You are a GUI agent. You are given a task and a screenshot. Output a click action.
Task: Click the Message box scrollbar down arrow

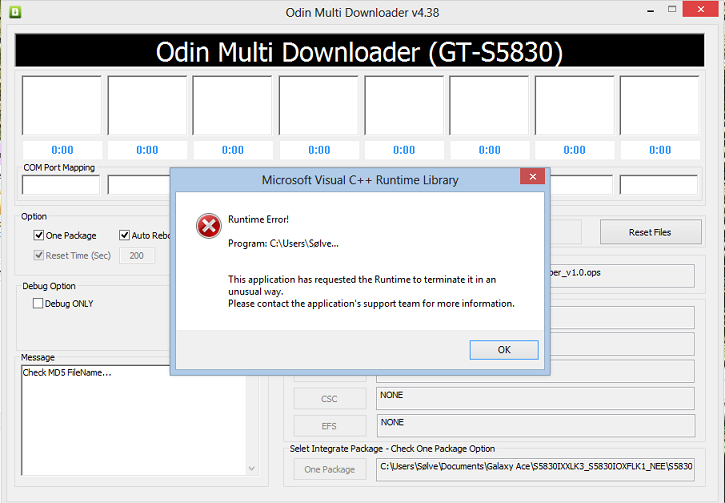(252, 469)
